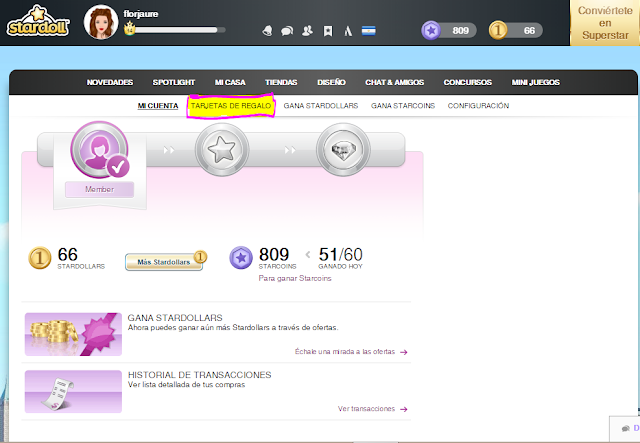
Task: Click the GANA STARDOLLARS section heading
Action: pos(175,318)
